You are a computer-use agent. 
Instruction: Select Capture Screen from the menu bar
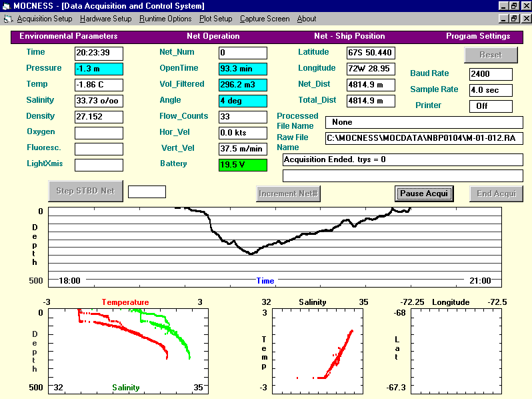(x=265, y=19)
